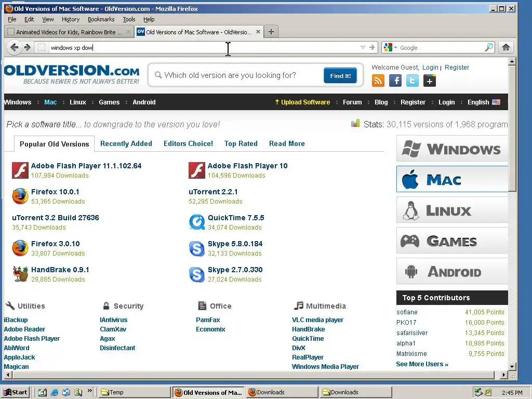The width and height of the screenshot is (532, 399).
Task: Switch to the Editors Choice! tab
Action: (188, 143)
